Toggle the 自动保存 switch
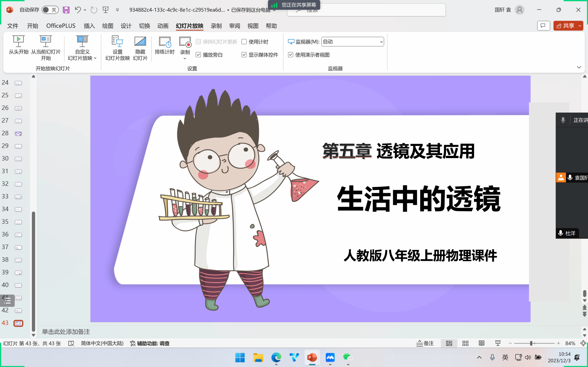Image resolution: width=588 pixels, height=367 pixels. [x=50, y=10]
